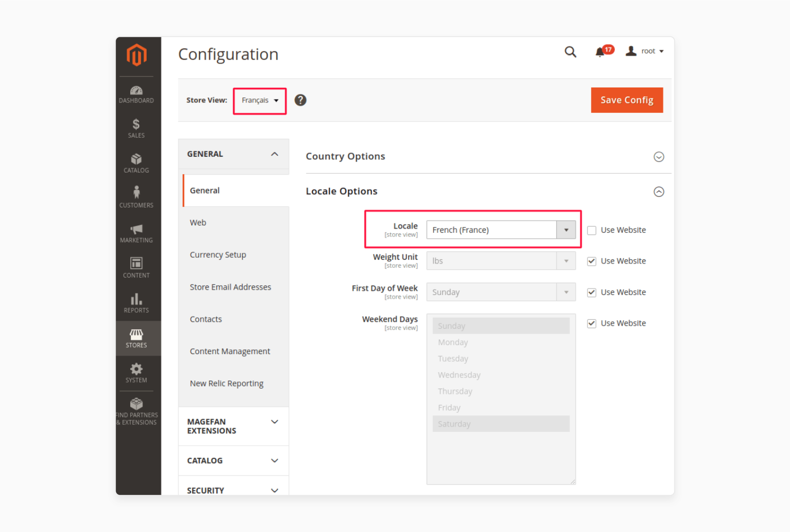
Task: Open the System sidebar menu
Action: click(136, 373)
